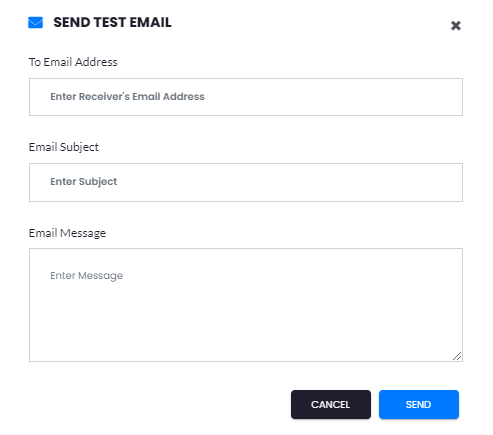The image size is (493, 435).
Task: Click the Email Message label
Action: [67, 233]
